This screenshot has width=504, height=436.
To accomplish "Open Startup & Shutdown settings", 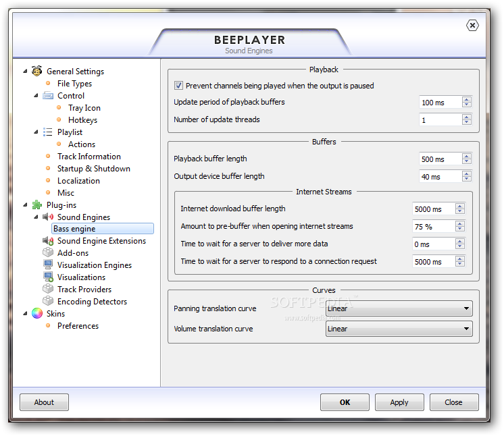I will coord(93,169).
